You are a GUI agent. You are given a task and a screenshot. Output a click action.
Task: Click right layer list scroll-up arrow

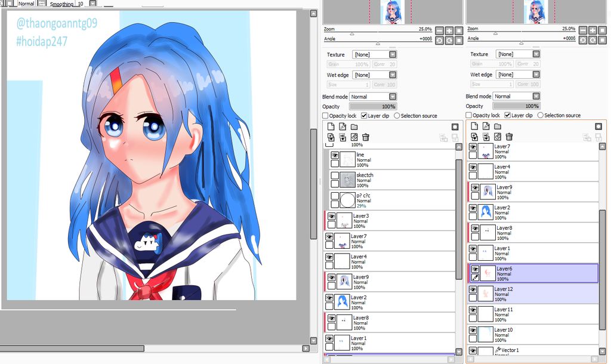coord(603,147)
